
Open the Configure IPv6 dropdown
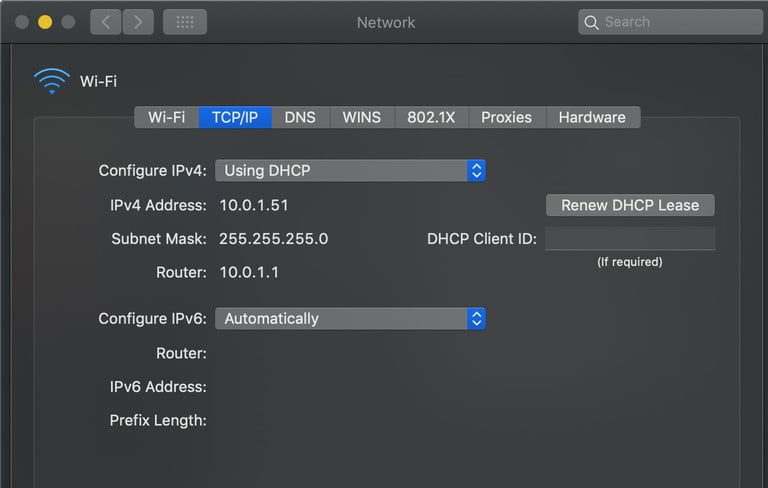(x=351, y=319)
